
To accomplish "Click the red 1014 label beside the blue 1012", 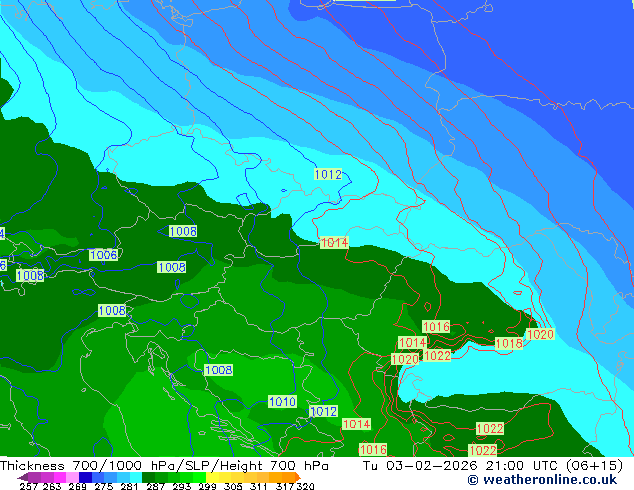I will 356,424.
